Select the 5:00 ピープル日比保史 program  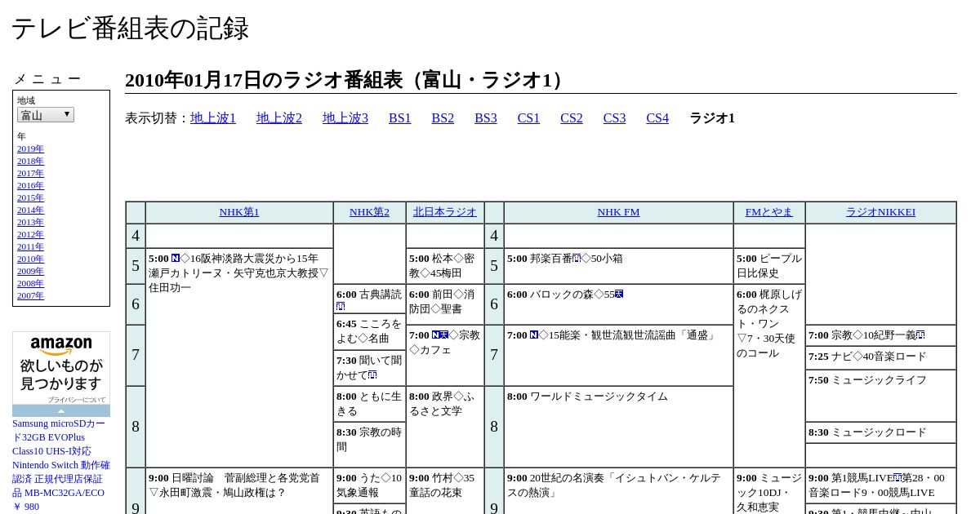click(769, 266)
